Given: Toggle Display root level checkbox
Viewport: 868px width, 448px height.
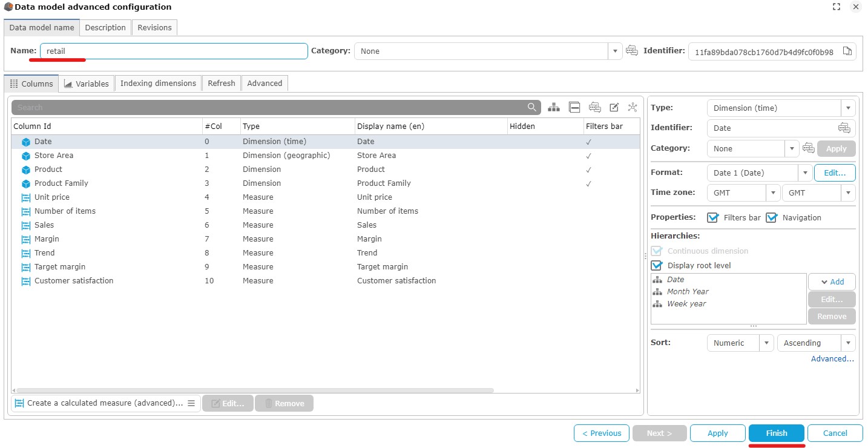Looking at the screenshot, I should tap(657, 265).
